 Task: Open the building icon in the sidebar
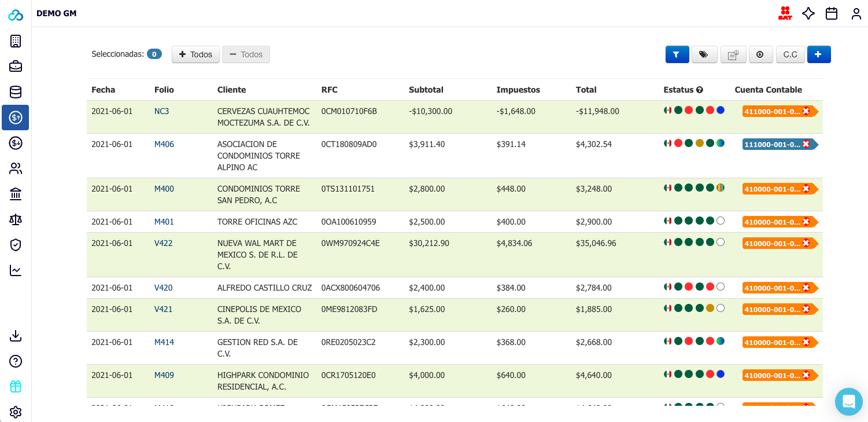16,41
